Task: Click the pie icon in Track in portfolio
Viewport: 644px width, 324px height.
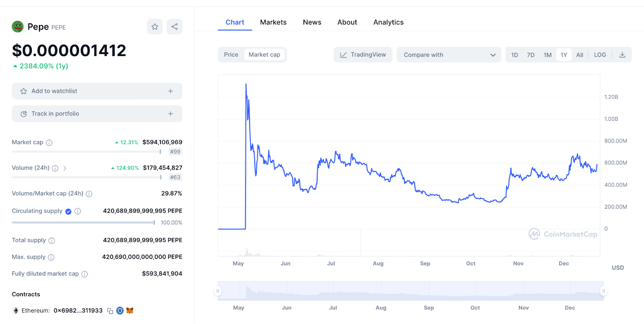Action: pyautogui.click(x=24, y=114)
